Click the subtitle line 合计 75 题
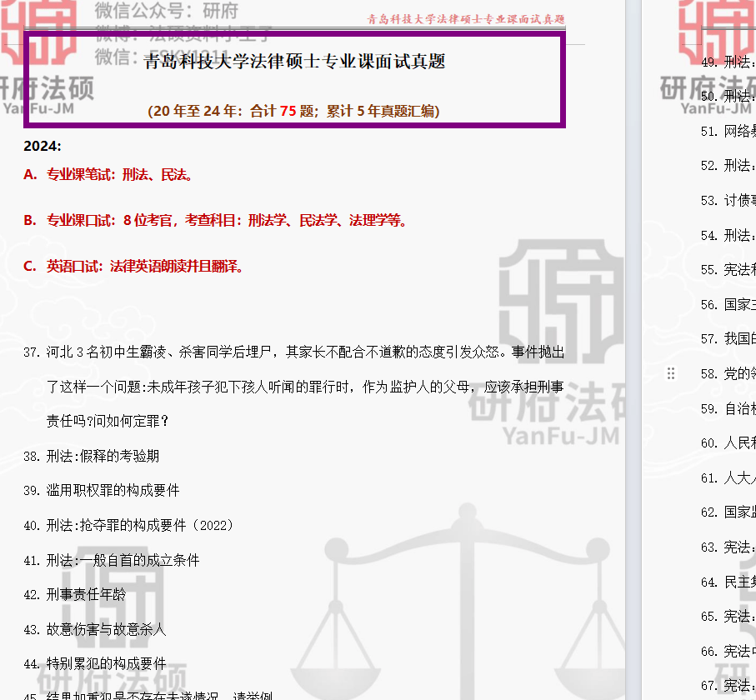Image resolution: width=756 pixels, height=700 pixels. [x=293, y=112]
